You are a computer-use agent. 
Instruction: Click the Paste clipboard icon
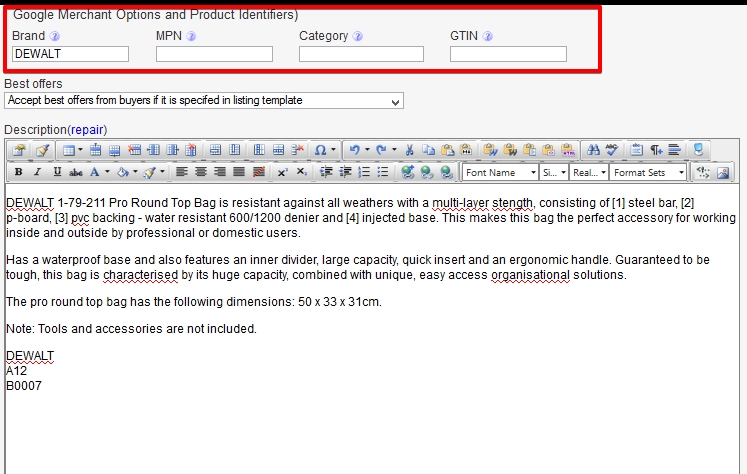[x=447, y=151]
